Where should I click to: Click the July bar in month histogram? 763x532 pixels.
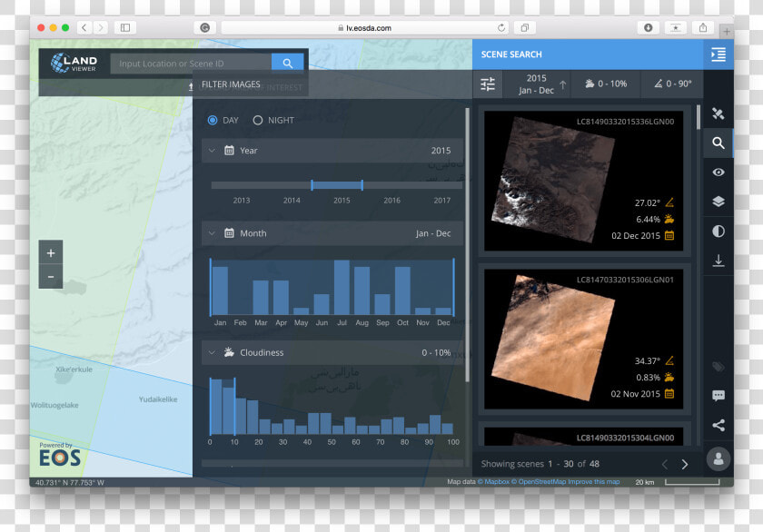pos(342,287)
